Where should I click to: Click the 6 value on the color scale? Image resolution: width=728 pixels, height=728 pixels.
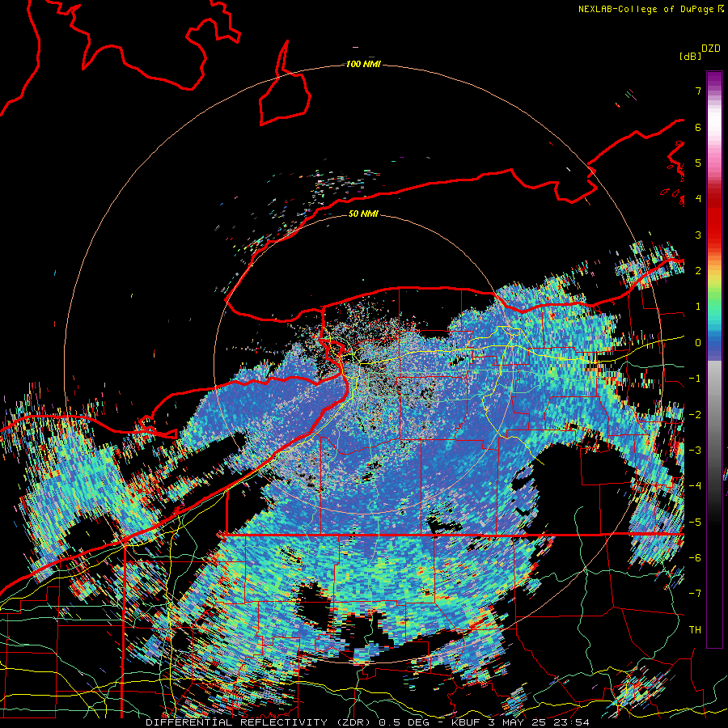click(x=698, y=127)
